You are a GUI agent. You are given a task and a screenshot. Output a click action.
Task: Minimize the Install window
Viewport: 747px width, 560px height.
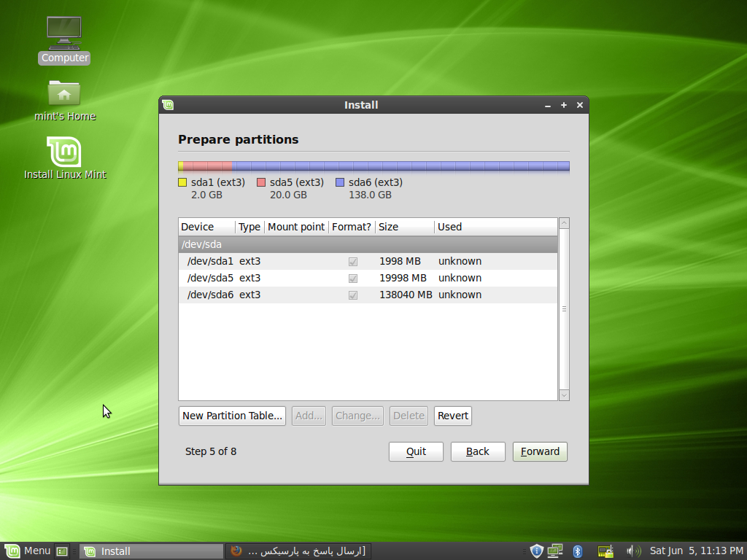click(548, 105)
